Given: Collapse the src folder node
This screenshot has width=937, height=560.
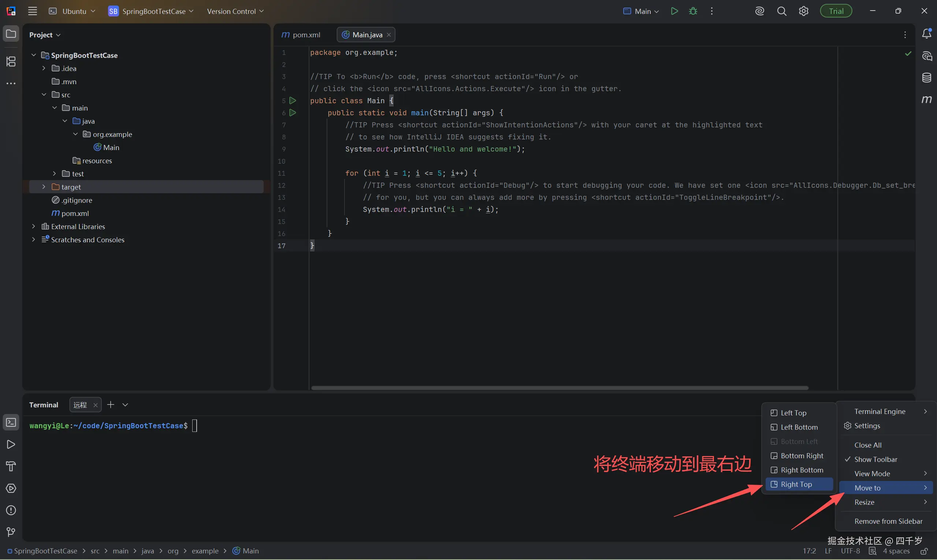Looking at the screenshot, I should [x=44, y=95].
